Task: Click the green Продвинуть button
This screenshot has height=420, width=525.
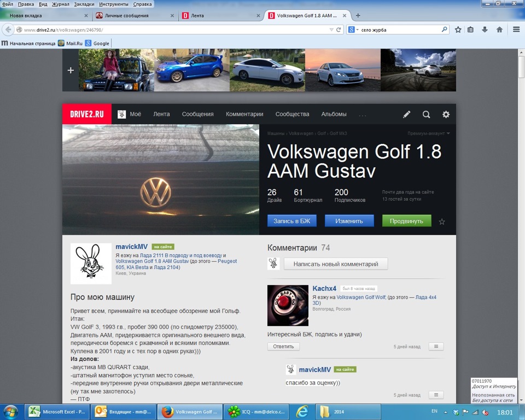Action: (406, 221)
